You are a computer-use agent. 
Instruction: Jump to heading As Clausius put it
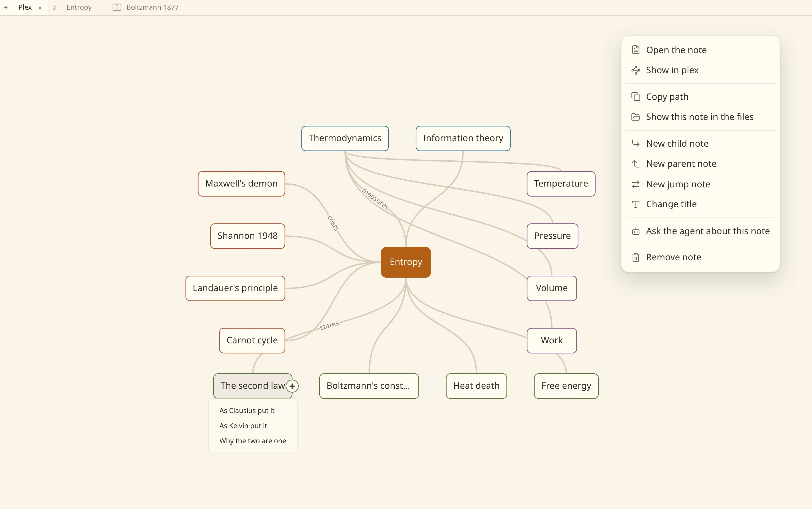pos(253,411)
